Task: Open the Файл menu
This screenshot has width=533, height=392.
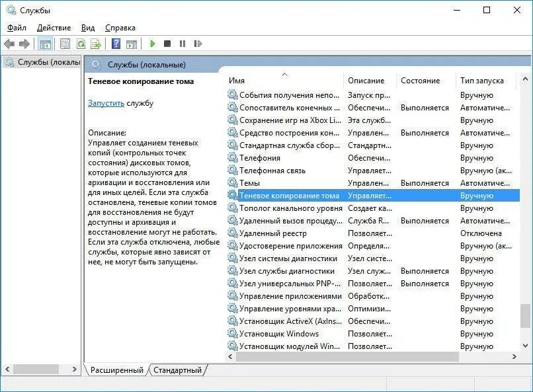Action: 17,28
